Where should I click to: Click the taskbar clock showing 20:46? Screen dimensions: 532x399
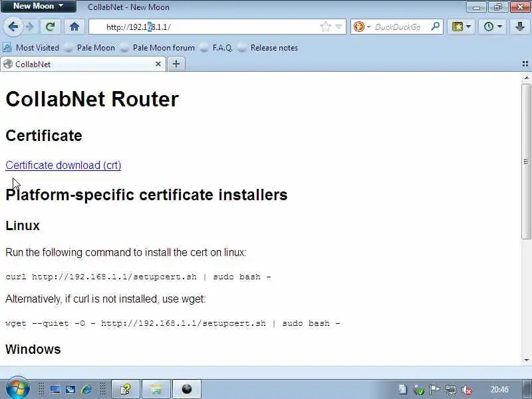click(x=499, y=390)
